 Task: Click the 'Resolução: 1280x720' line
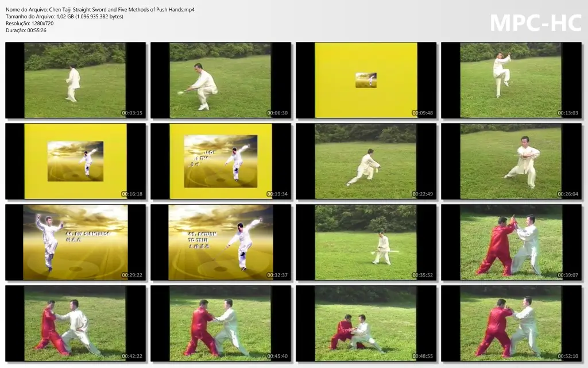coord(30,23)
